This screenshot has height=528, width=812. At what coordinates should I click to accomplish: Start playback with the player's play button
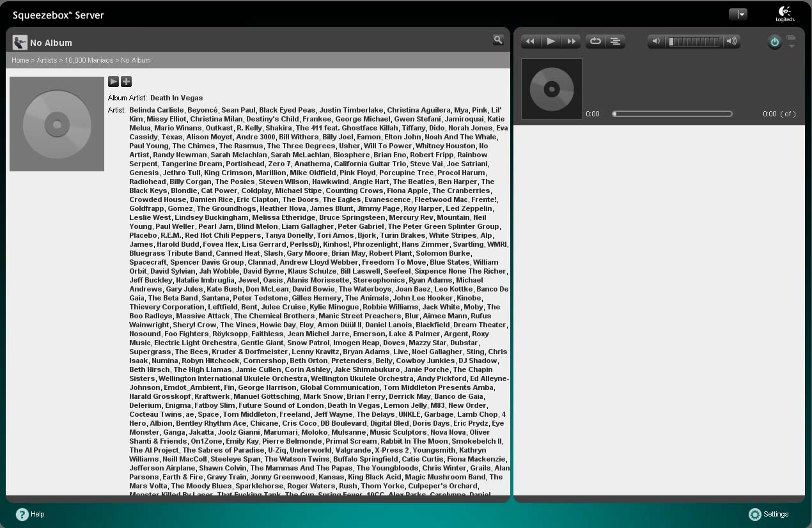(x=550, y=42)
